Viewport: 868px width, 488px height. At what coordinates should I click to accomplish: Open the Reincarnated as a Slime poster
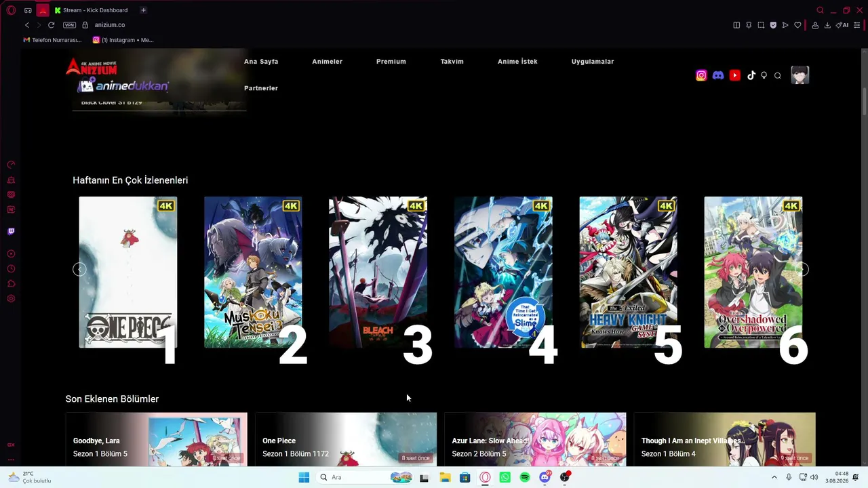click(503, 272)
